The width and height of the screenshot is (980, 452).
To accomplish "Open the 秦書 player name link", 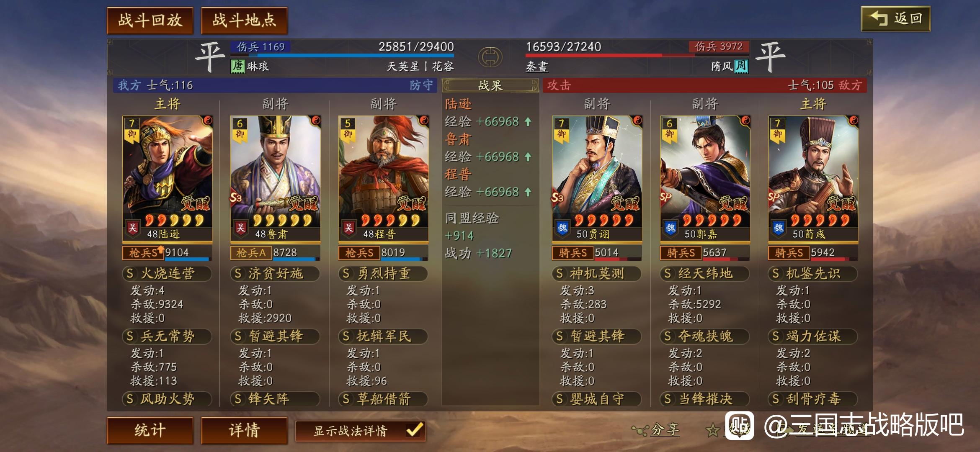I will point(537,67).
